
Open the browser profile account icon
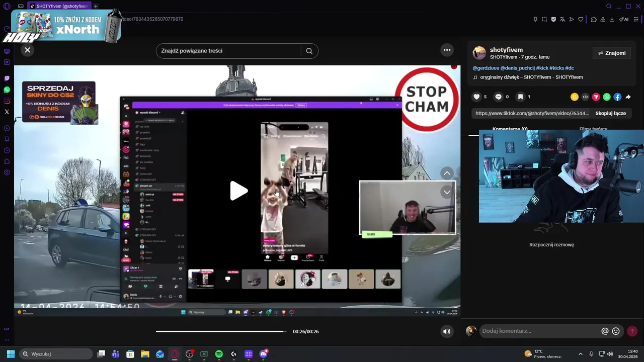coord(603,19)
